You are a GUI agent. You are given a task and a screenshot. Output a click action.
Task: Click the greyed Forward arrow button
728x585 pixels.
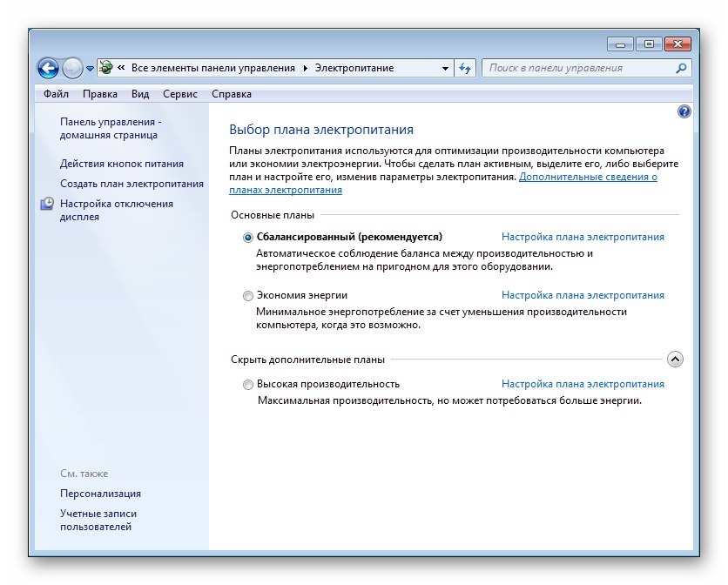pyautogui.click(x=72, y=69)
